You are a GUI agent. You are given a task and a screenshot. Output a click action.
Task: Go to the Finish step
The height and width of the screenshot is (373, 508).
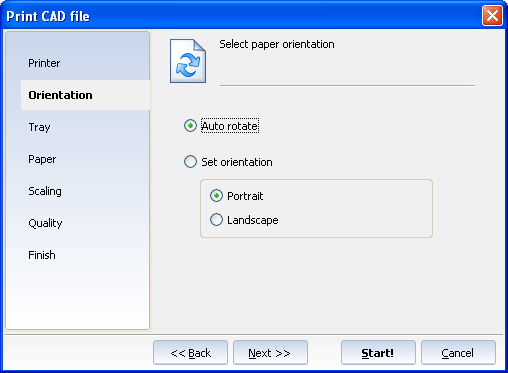pos(42,255)
